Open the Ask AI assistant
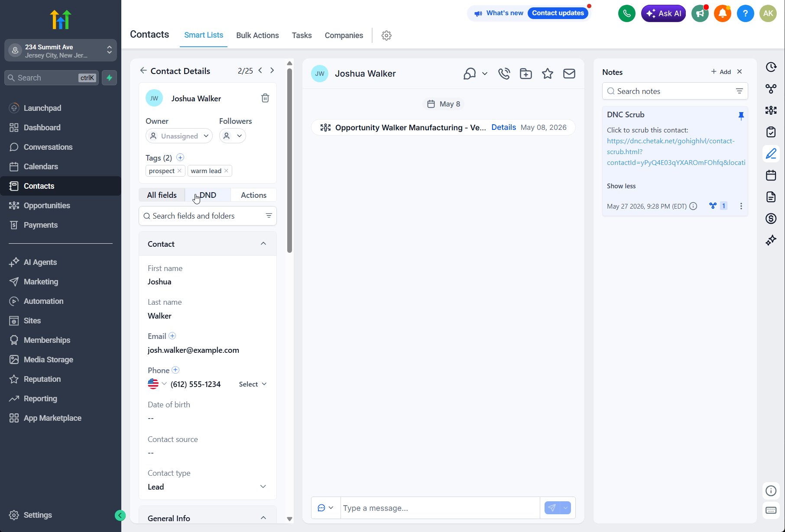 click(x=663, y=13)
